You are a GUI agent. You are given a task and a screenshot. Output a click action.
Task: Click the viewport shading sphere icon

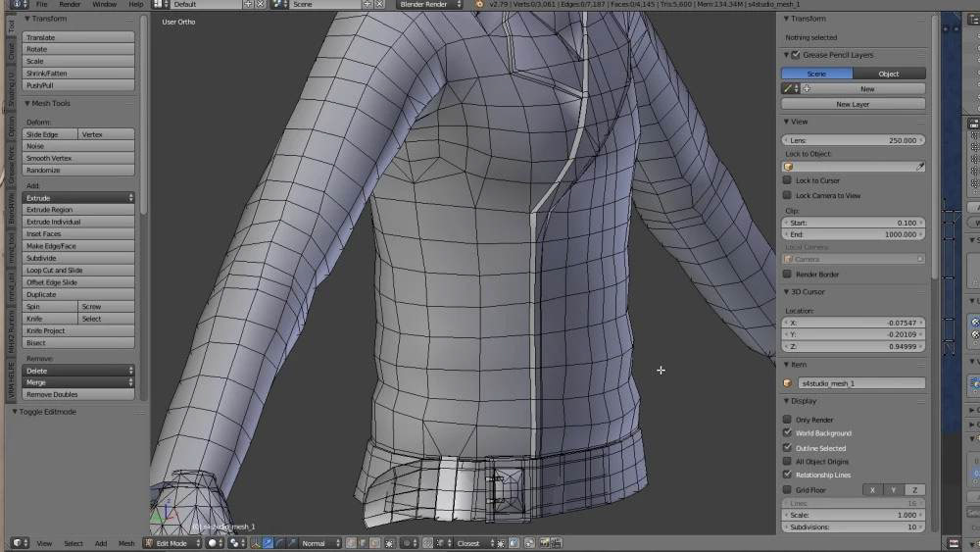pos(212,543)
